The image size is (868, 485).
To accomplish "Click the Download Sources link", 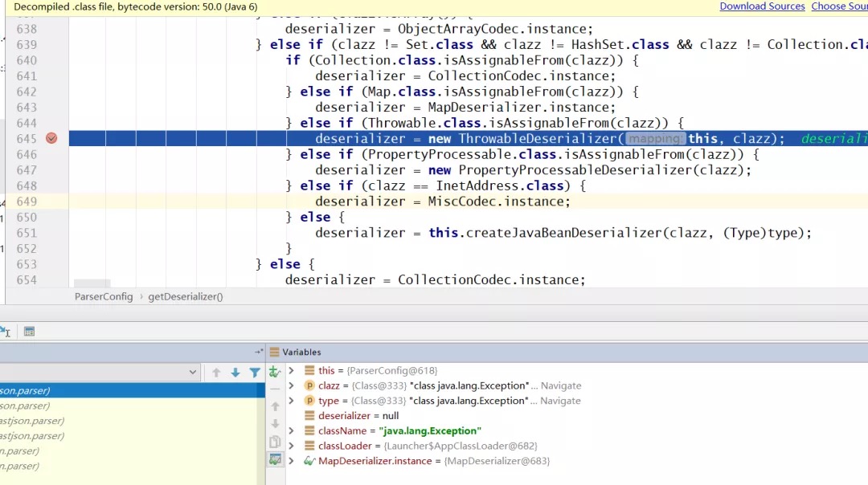I will coord(762,6).
